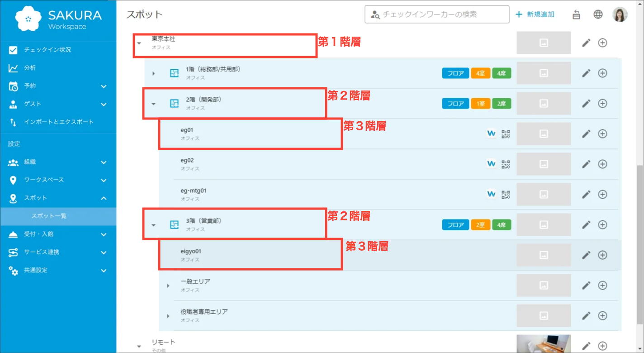
Task: Open the QR code icon for eg02
Action: point(506,164)
